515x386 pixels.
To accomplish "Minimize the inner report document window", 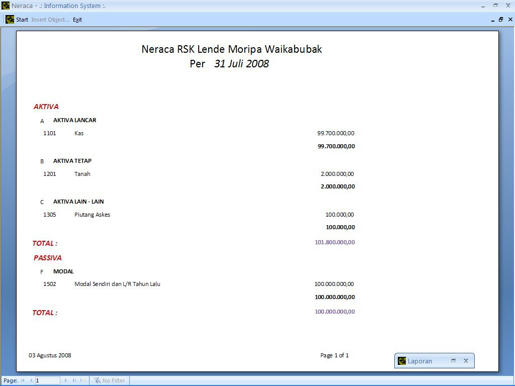I will [x=493, y=20].
